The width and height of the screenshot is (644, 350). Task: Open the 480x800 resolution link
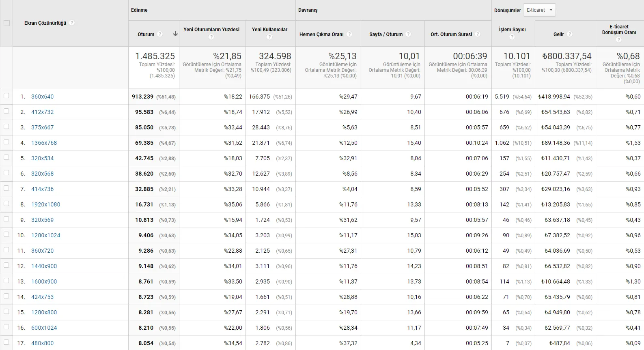(x=43, y=343)
